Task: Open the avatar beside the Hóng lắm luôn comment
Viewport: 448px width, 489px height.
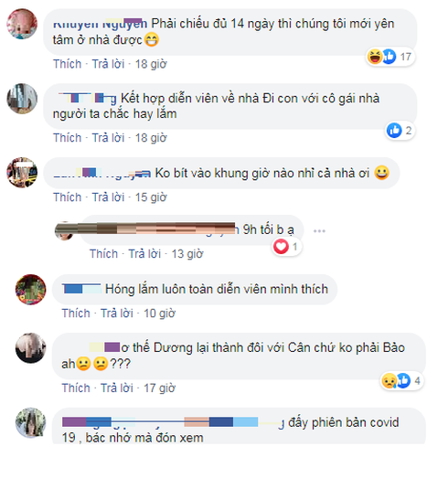Action: 30,290
